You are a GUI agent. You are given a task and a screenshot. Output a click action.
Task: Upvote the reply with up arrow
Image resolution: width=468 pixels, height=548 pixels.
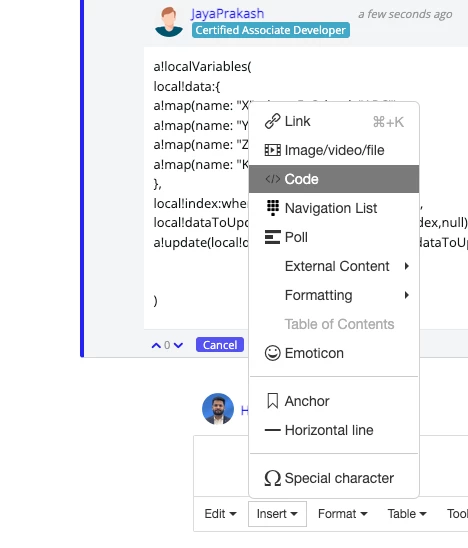pyautogui.click(x=156, y=345)
